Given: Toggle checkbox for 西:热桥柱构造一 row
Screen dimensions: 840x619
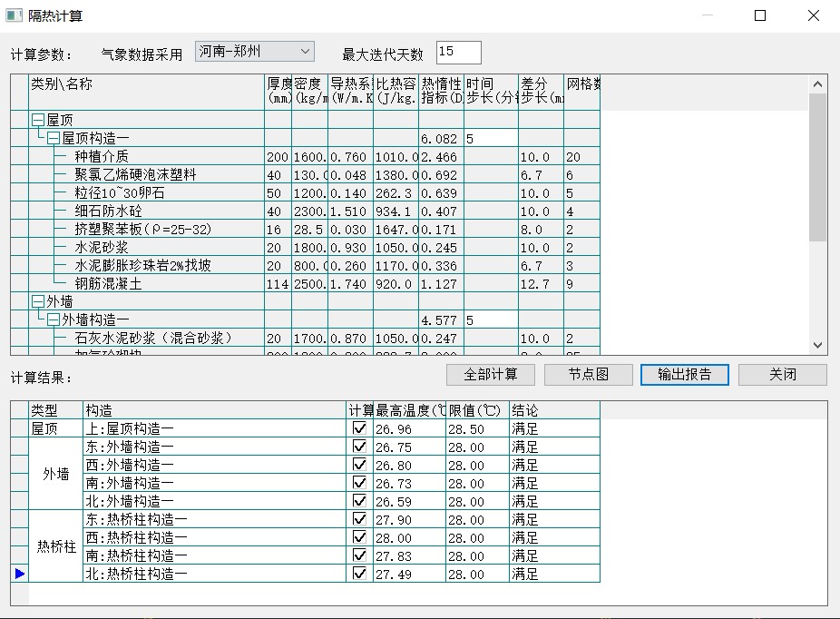Looking at the screenshot, I should click(360, 537).
